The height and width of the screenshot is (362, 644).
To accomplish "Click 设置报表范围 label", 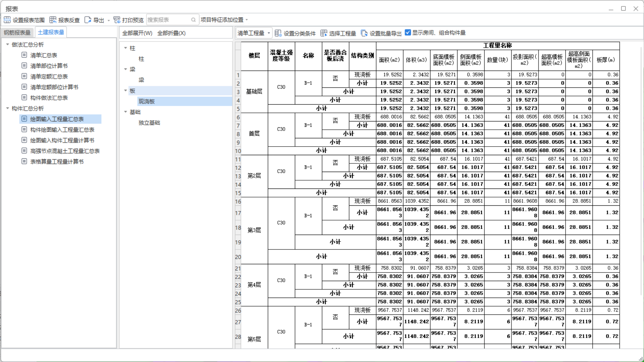I will (x=29, y=20).
